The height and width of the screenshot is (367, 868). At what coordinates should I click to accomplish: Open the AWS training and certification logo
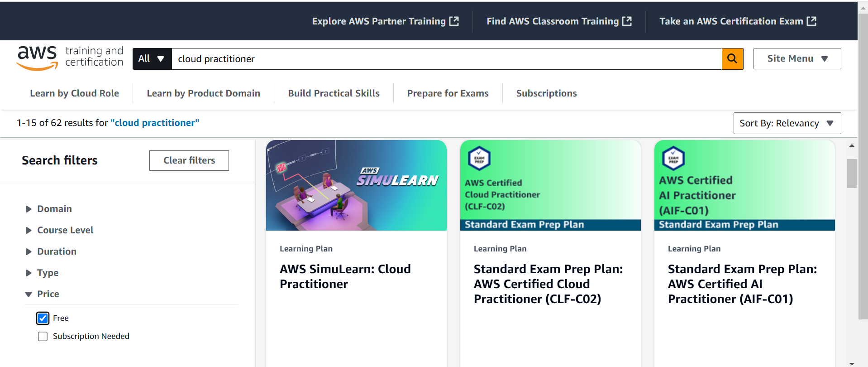70,58
